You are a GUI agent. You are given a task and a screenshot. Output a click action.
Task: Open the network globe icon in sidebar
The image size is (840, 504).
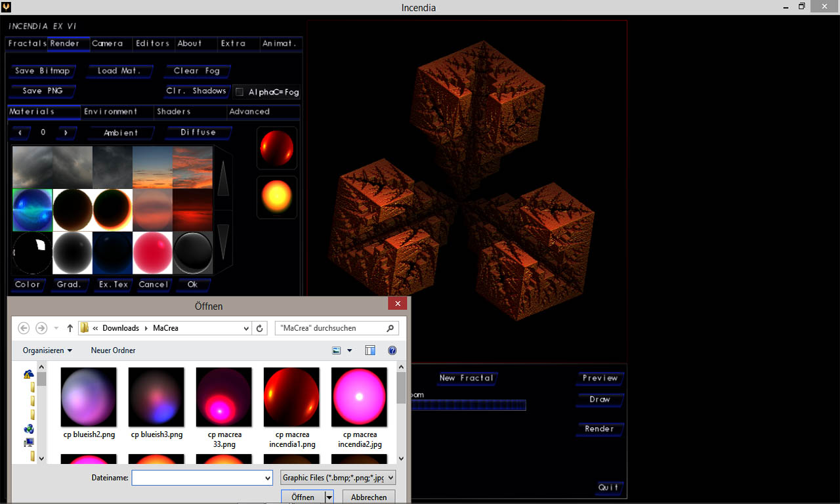pos(28,429)
